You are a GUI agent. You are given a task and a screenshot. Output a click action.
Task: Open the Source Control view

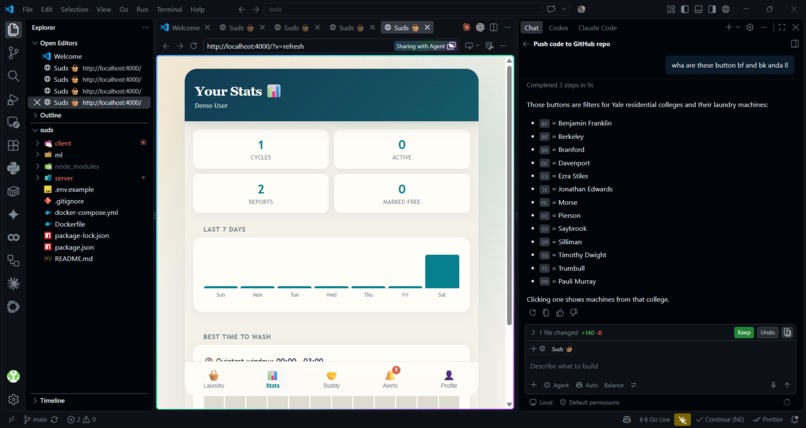tap(13, 52)
